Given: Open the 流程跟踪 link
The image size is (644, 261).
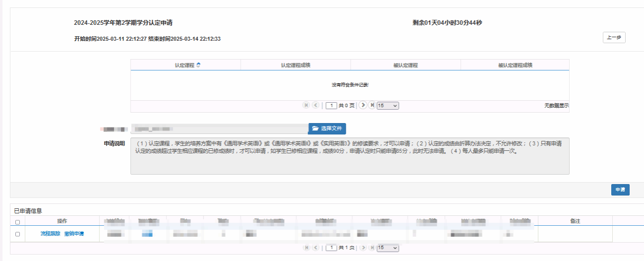Looking at the screenshot, I should pyautogui.click(x=50, y=234).
